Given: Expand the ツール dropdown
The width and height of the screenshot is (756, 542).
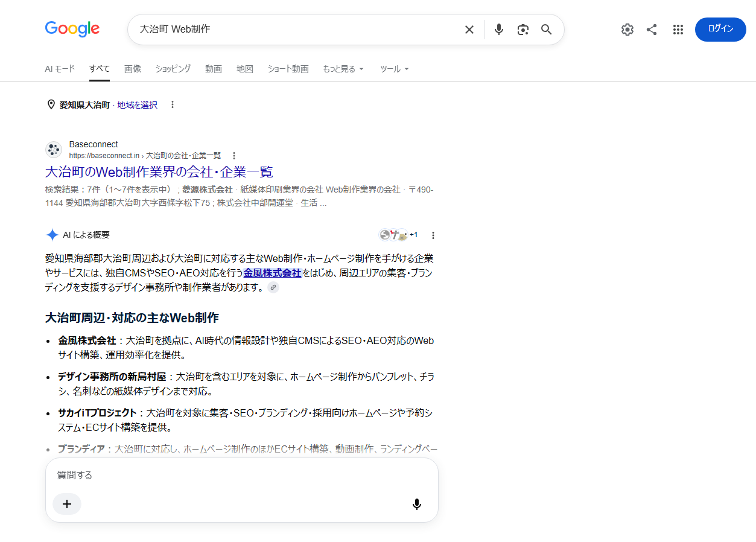Looking at the screenshot, I should 395,69.
